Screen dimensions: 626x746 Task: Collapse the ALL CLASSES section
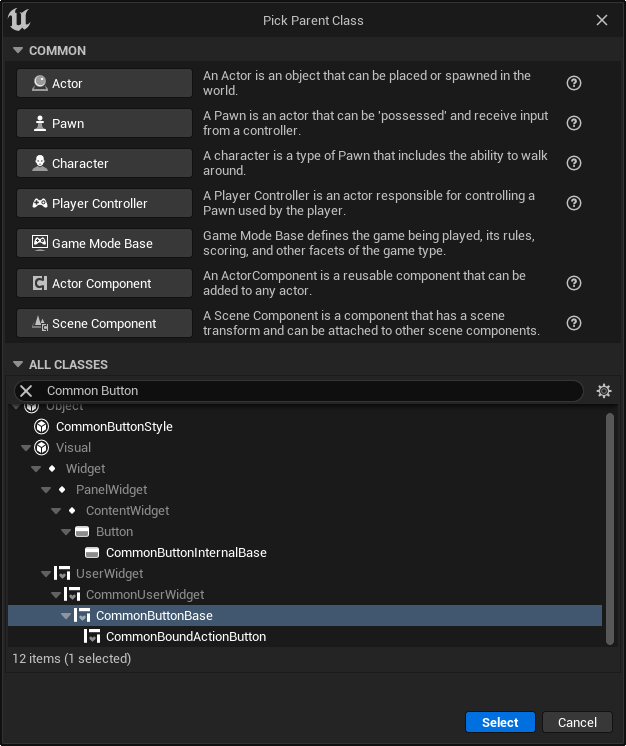[18, 364]
